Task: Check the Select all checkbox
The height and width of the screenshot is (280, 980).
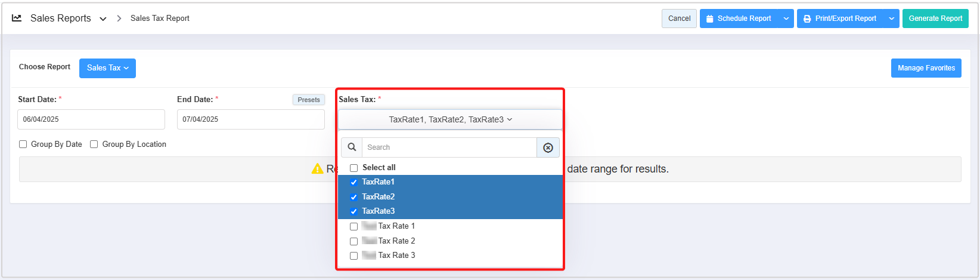Action: pos(353,168)
